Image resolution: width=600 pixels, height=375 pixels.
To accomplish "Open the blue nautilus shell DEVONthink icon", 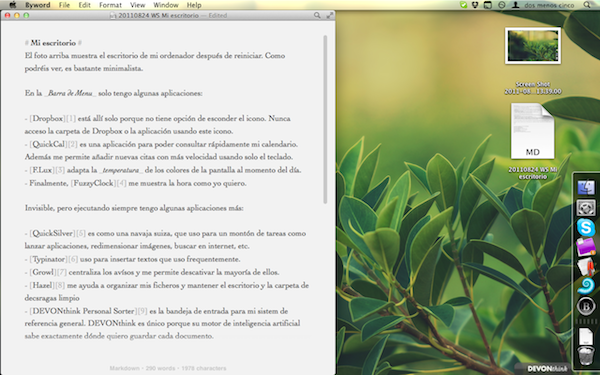I will point(586,286).
